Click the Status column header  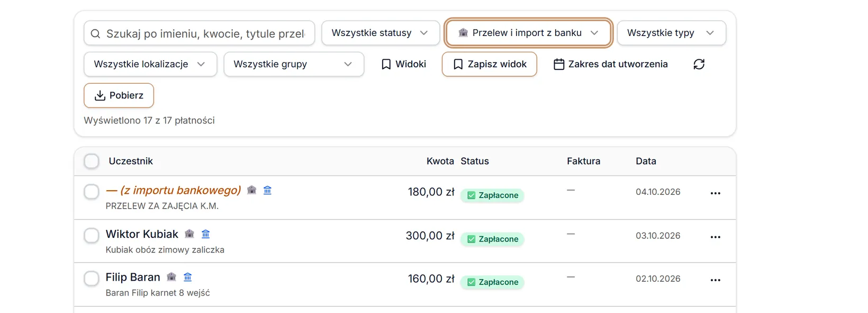click(x=475, y=161)
